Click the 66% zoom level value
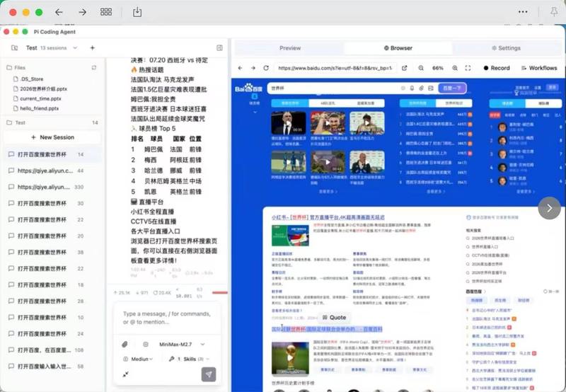Viewport: 566px width, 392px height. point(438,68)
